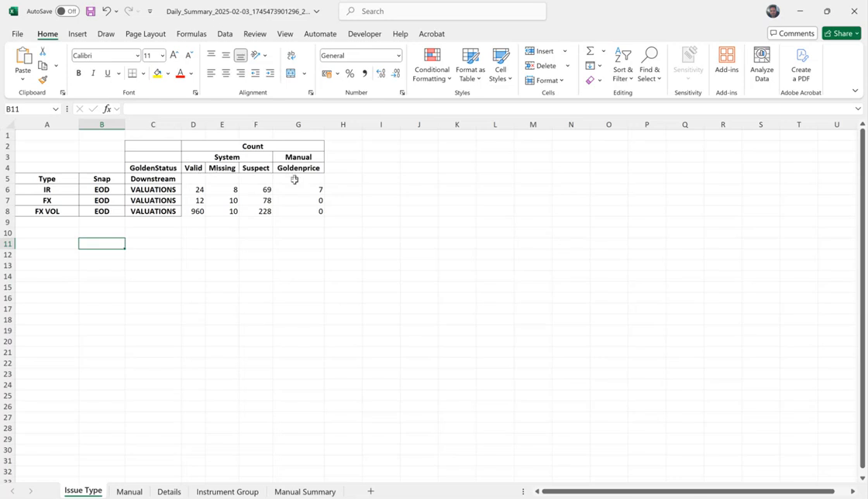
Task: Open Conditional Formatting
Action: click(x=432, y=65)
